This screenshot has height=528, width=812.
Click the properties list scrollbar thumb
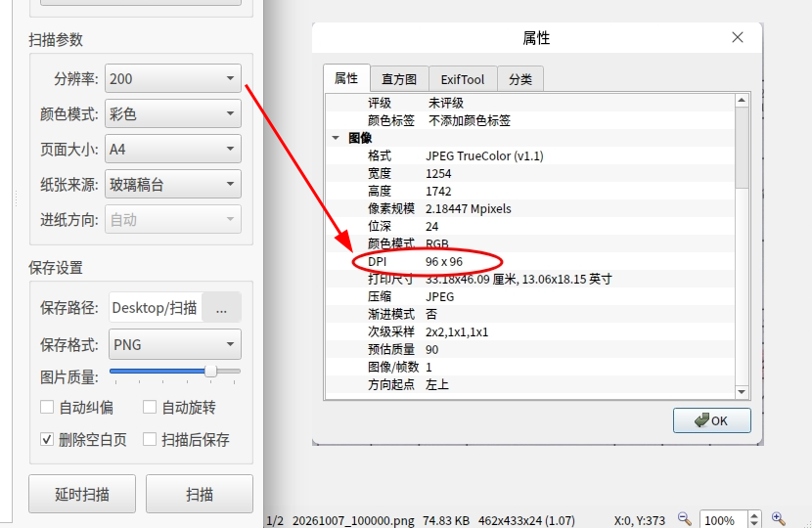(x=742, y=148)
